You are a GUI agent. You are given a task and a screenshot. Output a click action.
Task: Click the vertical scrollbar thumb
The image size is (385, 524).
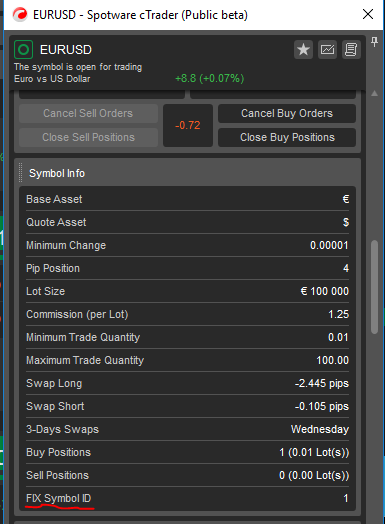click(374, 287)
